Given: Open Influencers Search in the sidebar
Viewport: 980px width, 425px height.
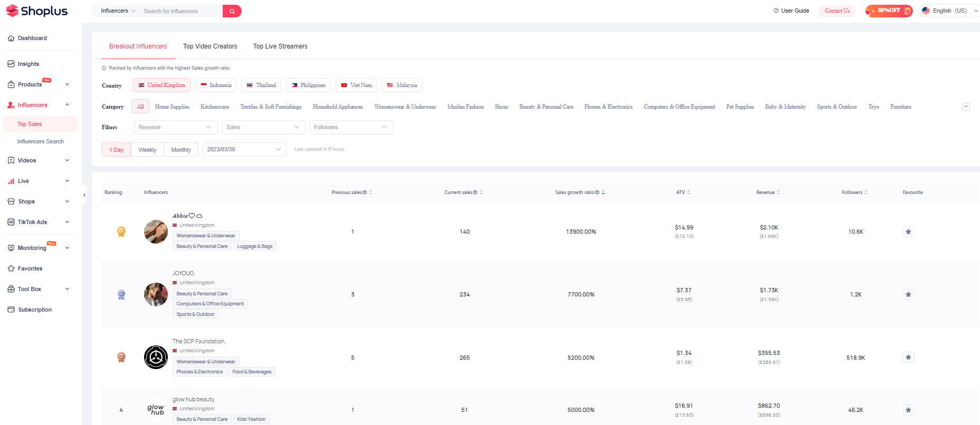Looking at the screenshot, I should (40, 141).
